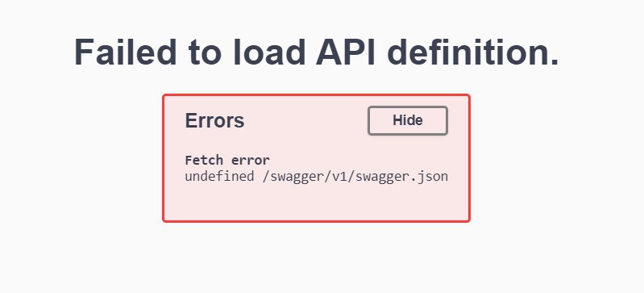Click the bold 'Fetch error' label
Image resolution: width=644 pixels, height=293 pixels.
(x=227, y=160)
